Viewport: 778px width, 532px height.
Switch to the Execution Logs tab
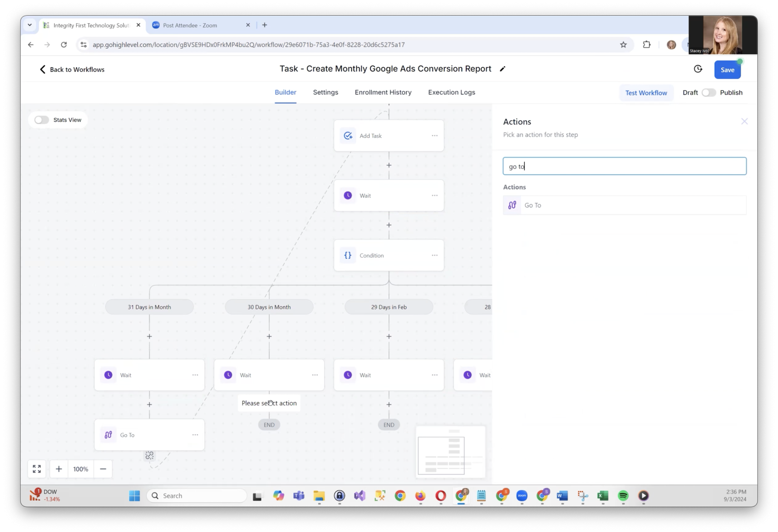(451, 92)
